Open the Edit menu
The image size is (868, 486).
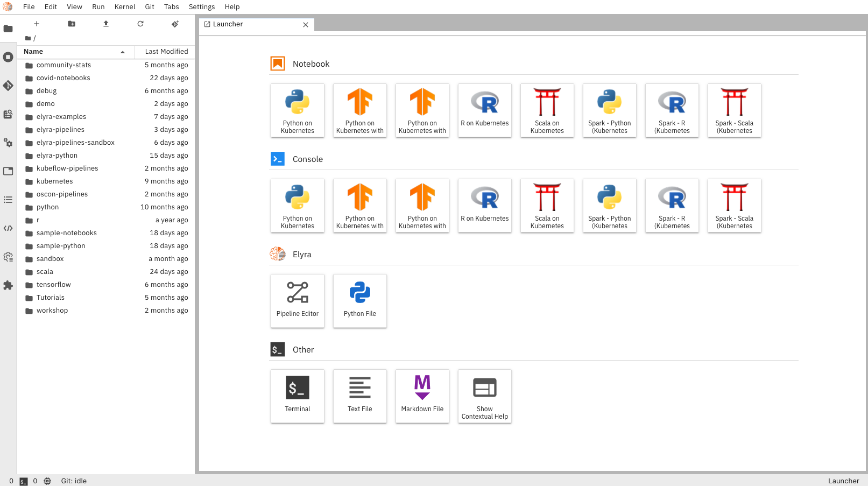tap(51, 7)
